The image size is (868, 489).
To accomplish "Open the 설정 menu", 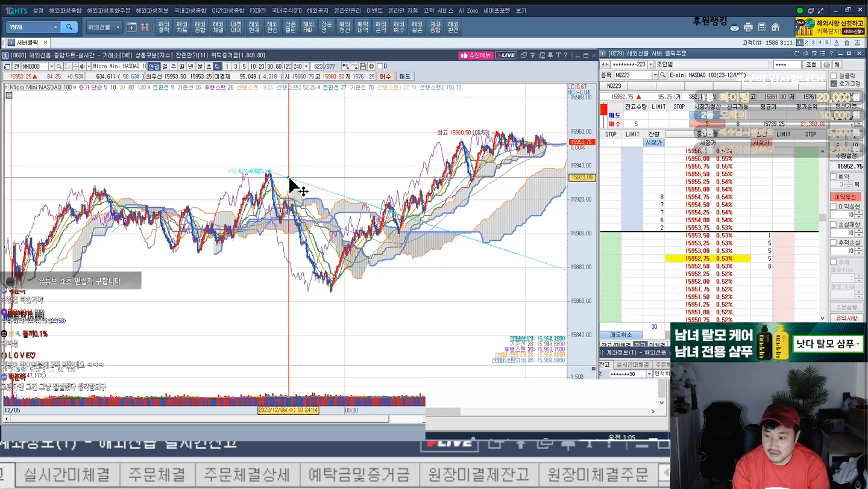I will pos(38,10).
